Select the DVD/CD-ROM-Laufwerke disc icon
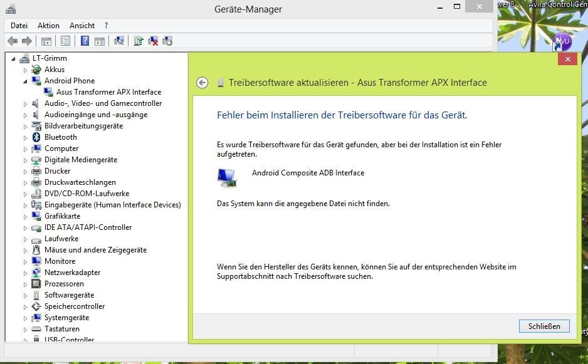This screenshot has width=588, height=364. (x=36, y=194)
